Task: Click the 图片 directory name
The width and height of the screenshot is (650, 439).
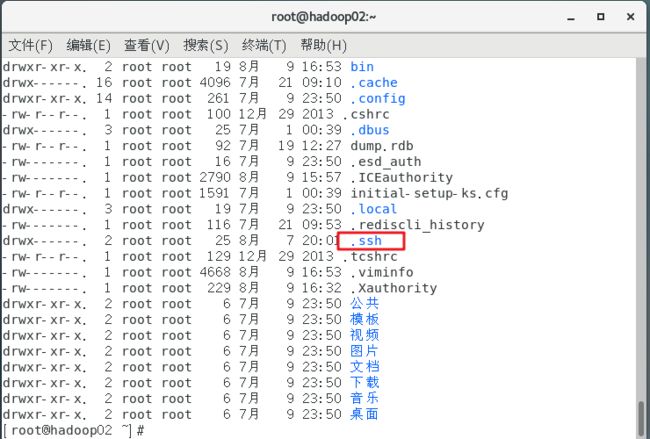Action: [x=364, y=351]
